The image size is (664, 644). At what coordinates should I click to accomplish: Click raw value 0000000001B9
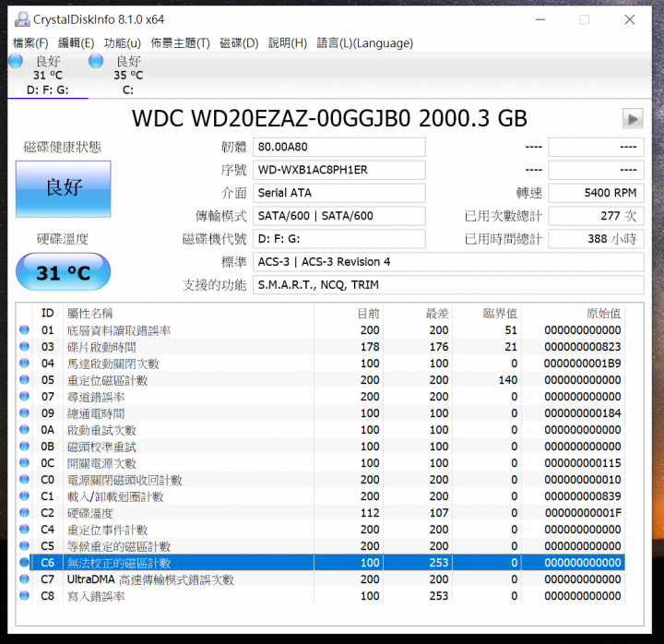(x=583, y=364)
